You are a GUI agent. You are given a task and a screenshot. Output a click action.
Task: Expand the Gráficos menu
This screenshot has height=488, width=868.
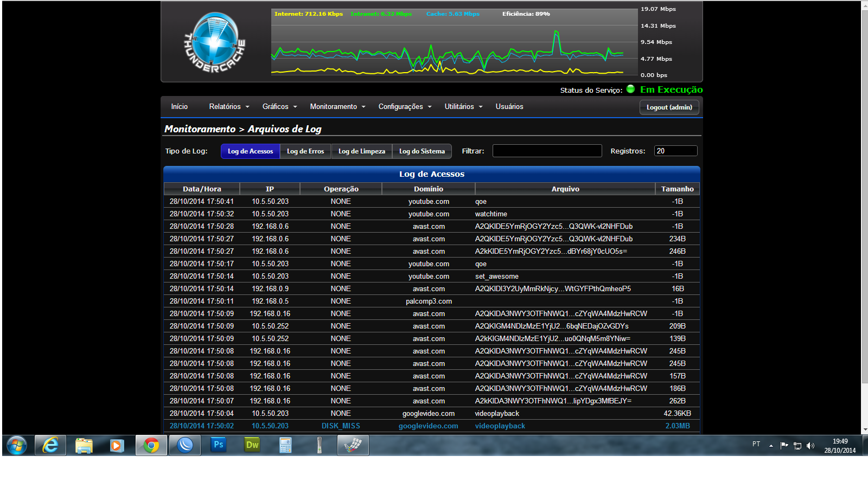pos(279,107)
